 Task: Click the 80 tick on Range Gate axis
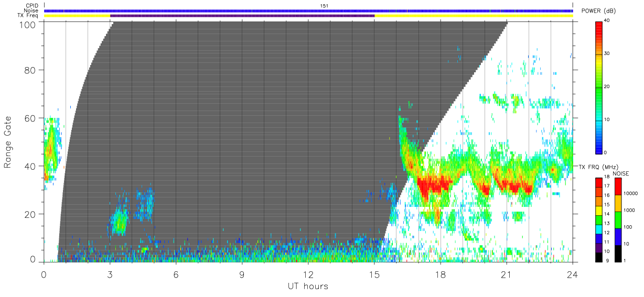[31, 70]
